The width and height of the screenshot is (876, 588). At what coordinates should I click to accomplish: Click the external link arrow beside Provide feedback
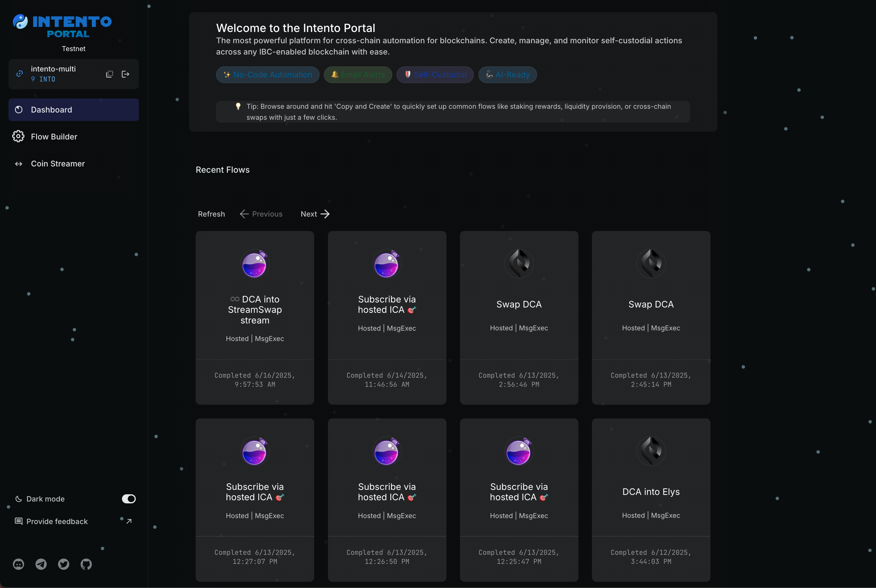coord(129,522)
